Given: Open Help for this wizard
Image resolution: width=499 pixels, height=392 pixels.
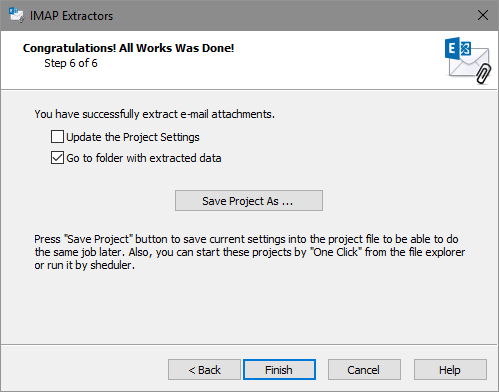Looking at the screenshot, I should [450, 370].
